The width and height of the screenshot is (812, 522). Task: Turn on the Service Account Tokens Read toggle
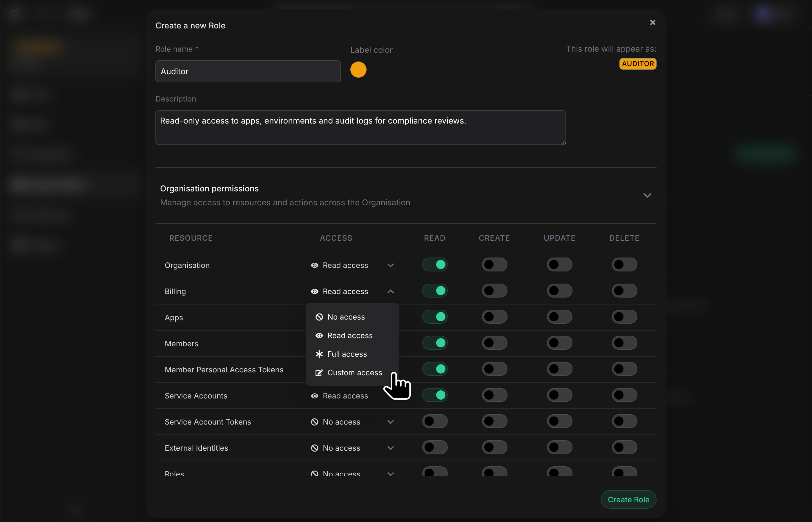point(435,421)
